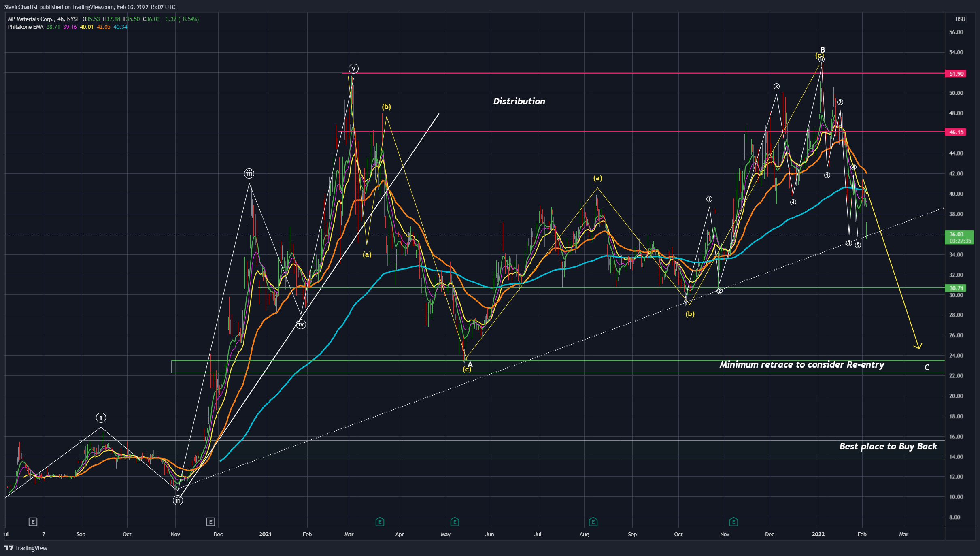
Task: Click the green EMA value 38.71
Action: (53, 27)
